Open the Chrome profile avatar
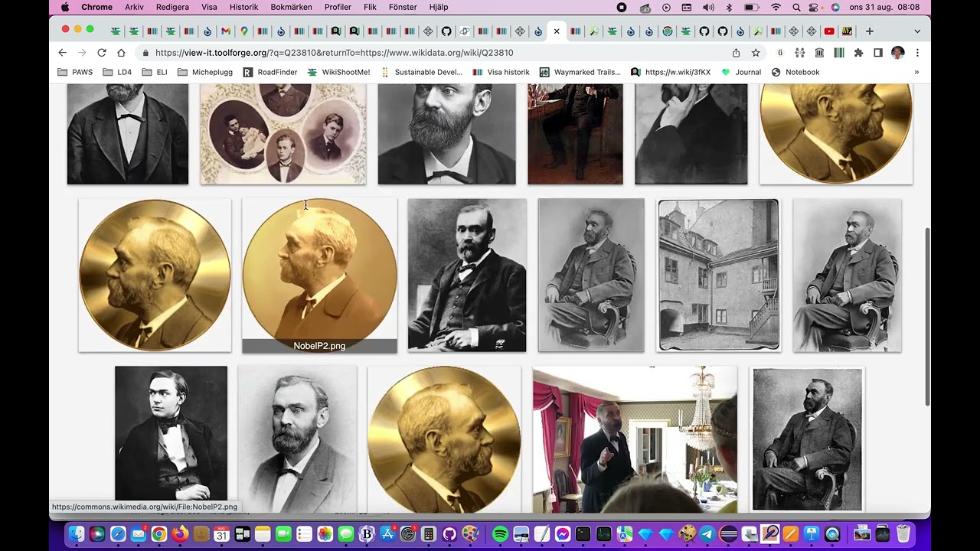Image resolution: width=980 pixels, height=551 pixels. coord(898,53)
